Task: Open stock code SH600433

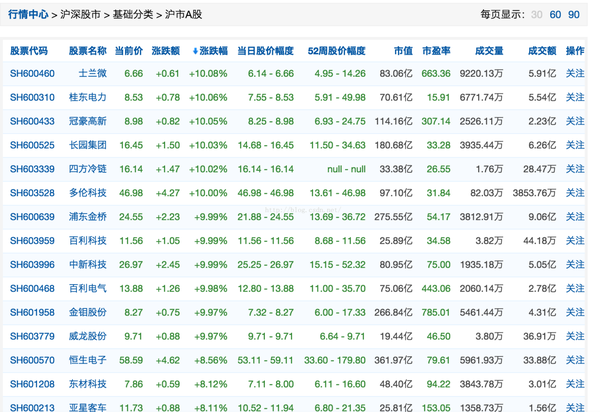Action: [x=32, y=121]
